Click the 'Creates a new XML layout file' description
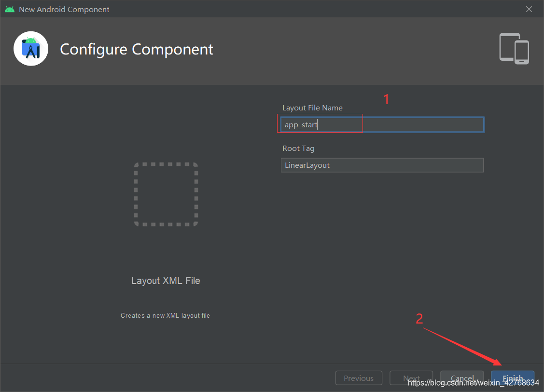The height and width of the screenshot is (392, 544). [165, 315]
